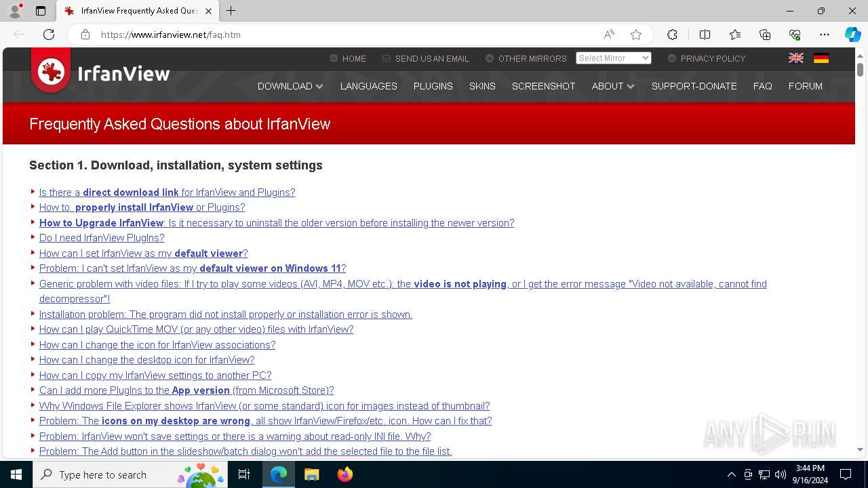868x488 pixels.
Task: Open play QuickTime MOV question
Action: click(196, 329)
